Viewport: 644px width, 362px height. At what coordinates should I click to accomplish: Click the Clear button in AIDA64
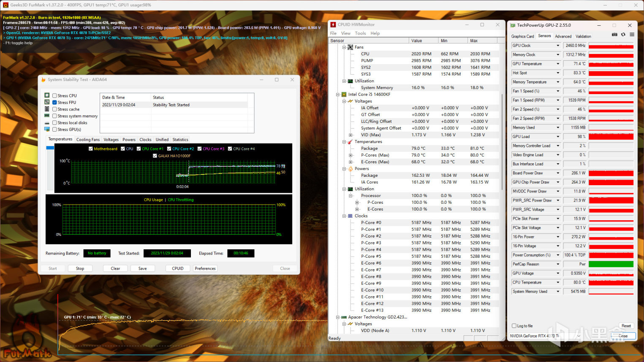pos(115,268)
